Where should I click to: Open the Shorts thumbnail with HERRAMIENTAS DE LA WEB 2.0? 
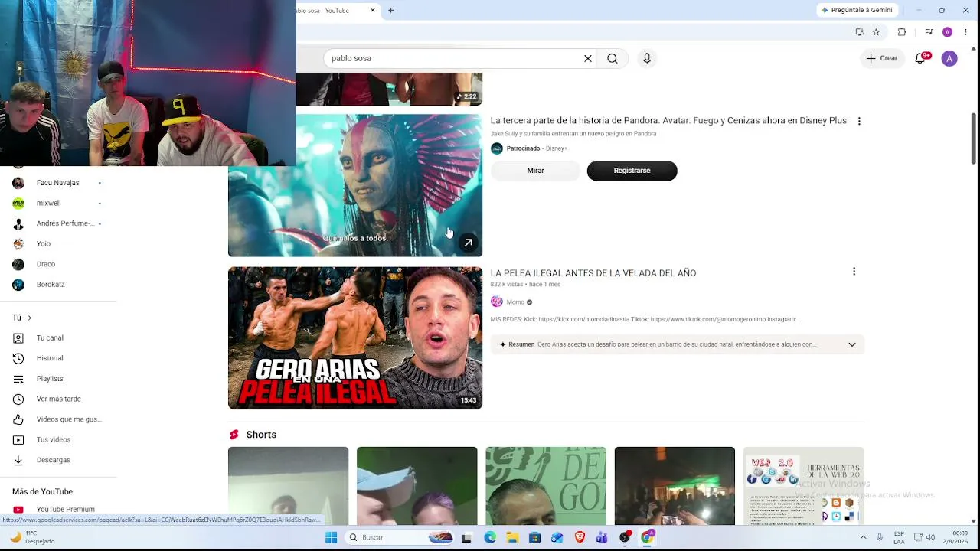pyautogui.click(x=803, y=486)
